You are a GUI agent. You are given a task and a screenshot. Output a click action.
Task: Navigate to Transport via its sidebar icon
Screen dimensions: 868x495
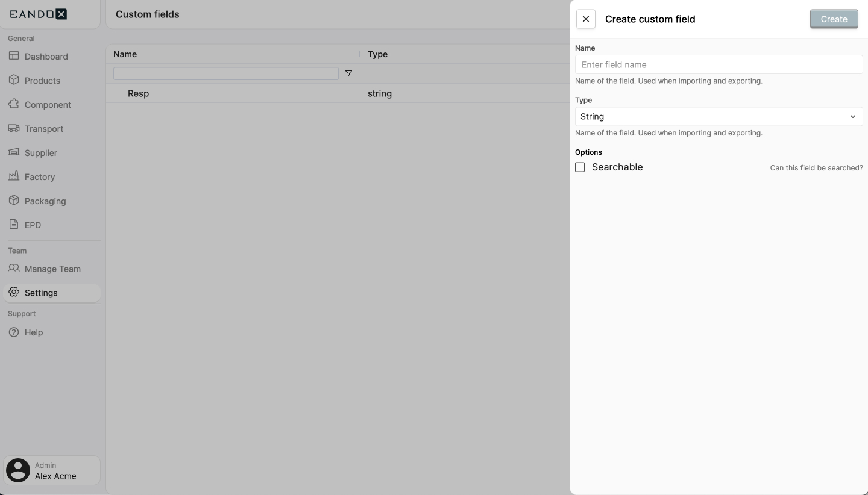click(x=43, y=128)
